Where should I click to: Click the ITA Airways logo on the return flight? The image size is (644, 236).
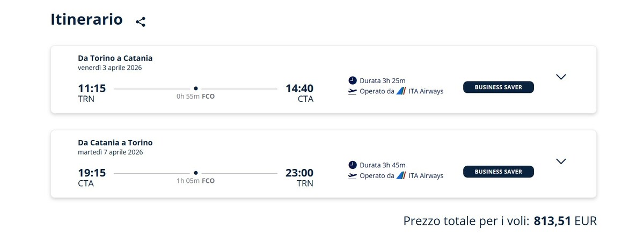[x=401, y=175]
